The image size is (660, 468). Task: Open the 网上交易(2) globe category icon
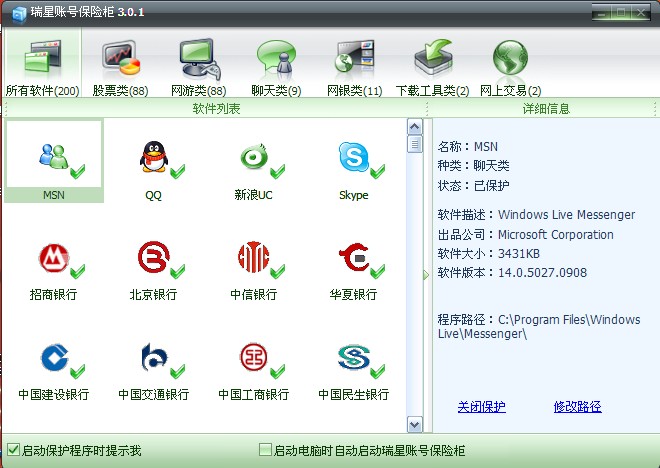[510, 58]
